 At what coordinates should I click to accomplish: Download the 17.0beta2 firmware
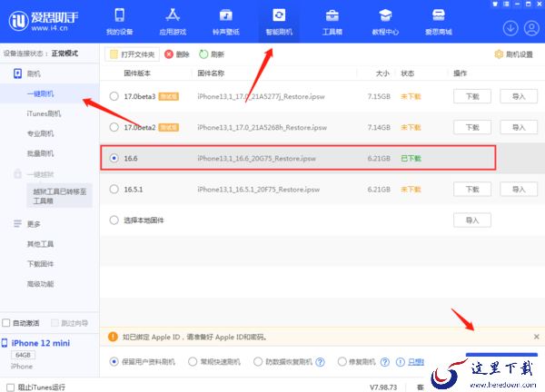pyautogui.click(x=472, y=127)
